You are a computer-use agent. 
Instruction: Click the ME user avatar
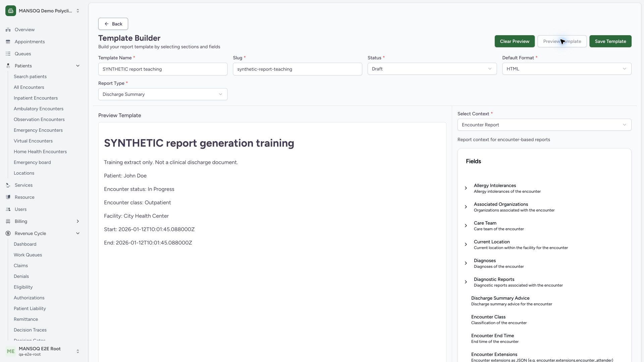(11, 351)
